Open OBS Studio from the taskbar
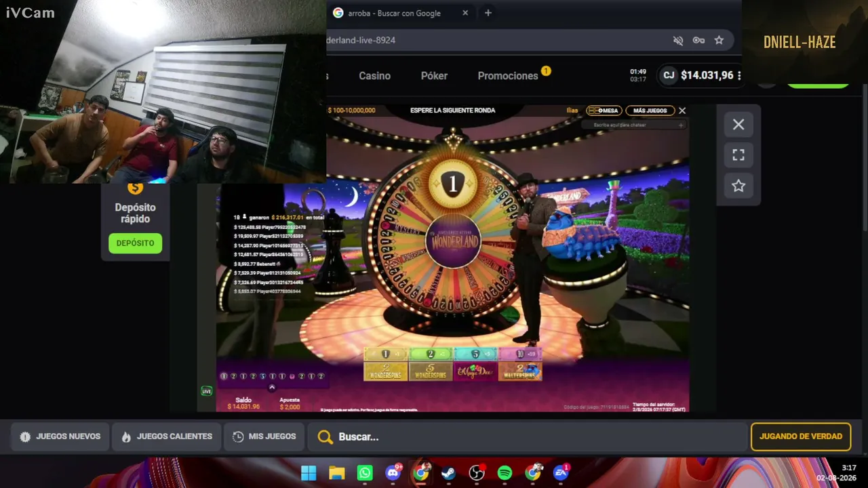This screenshot has width=868, height=488. pyautogui.click(x=477, y=472)
